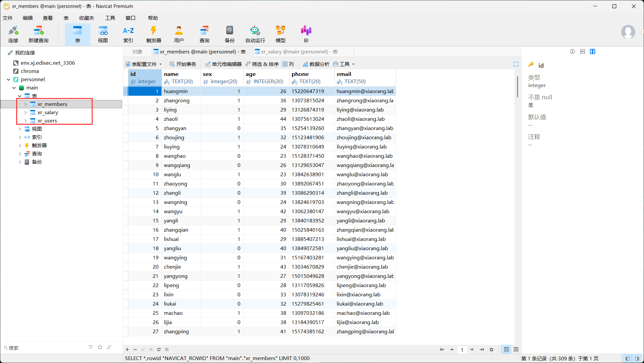Image resolution: width=644 pixels, height=363 pixels.
Task: Open the 收藏夹 menu
Action: pyautogui.click(x=86, y=18)
